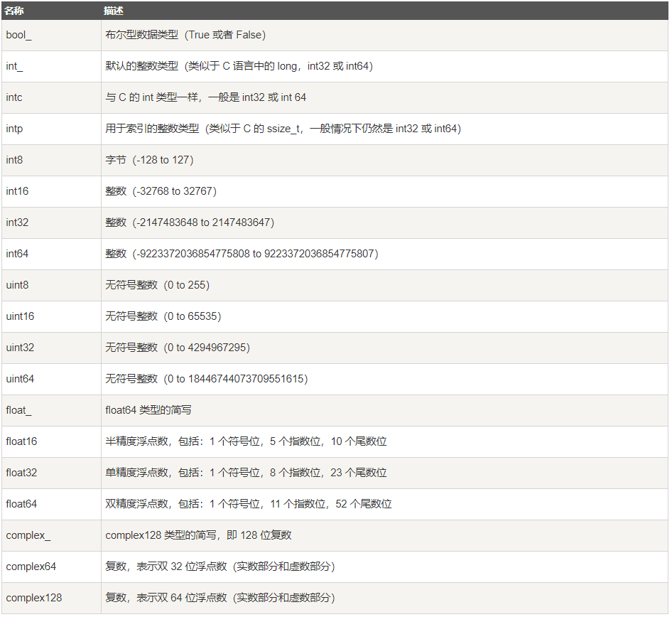This screenshot has height=617, width=672.
Task: Click the 0 to 18446744073709551615 description
Action: click(207, 380)
